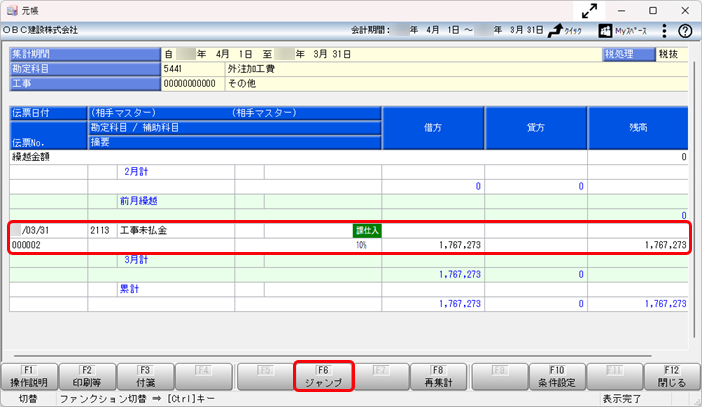Click the help question mark icon

(x=685, y=31)
